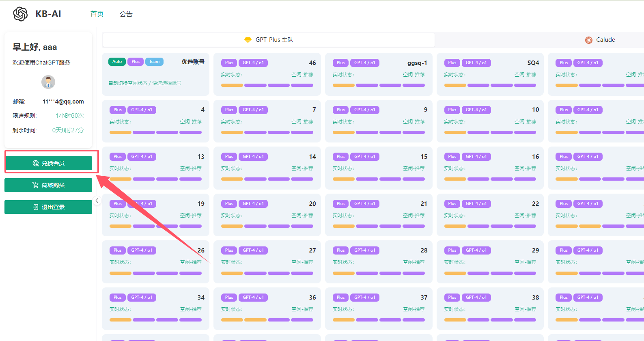Select account card SQ4
This screenshot has height=341, width=644.
[x=490, y=74]
